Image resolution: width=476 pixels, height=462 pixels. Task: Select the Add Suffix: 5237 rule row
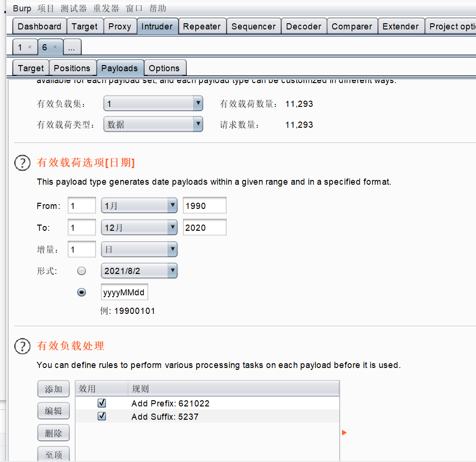click(207, 416)
